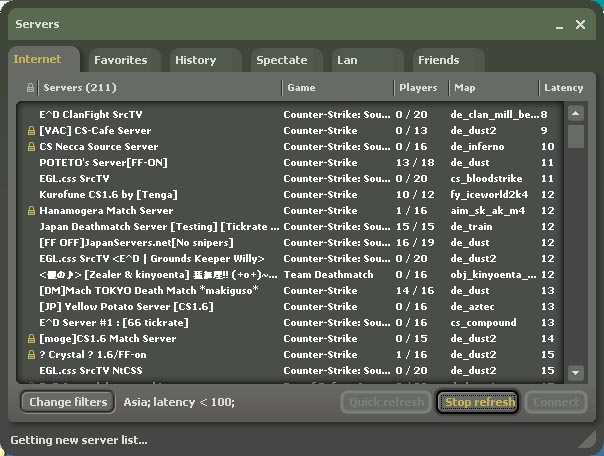This screenshot has width=604, height=456.
Task: Sort by the Game column header
Action: (338, 88)
